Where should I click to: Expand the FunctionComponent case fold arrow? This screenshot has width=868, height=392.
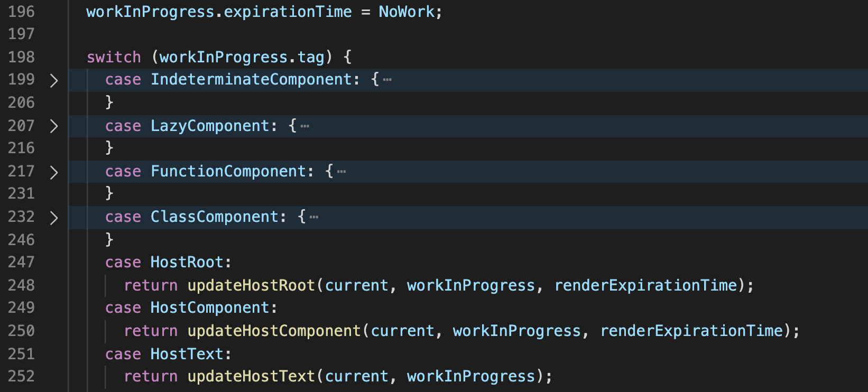tap(53, 172)
